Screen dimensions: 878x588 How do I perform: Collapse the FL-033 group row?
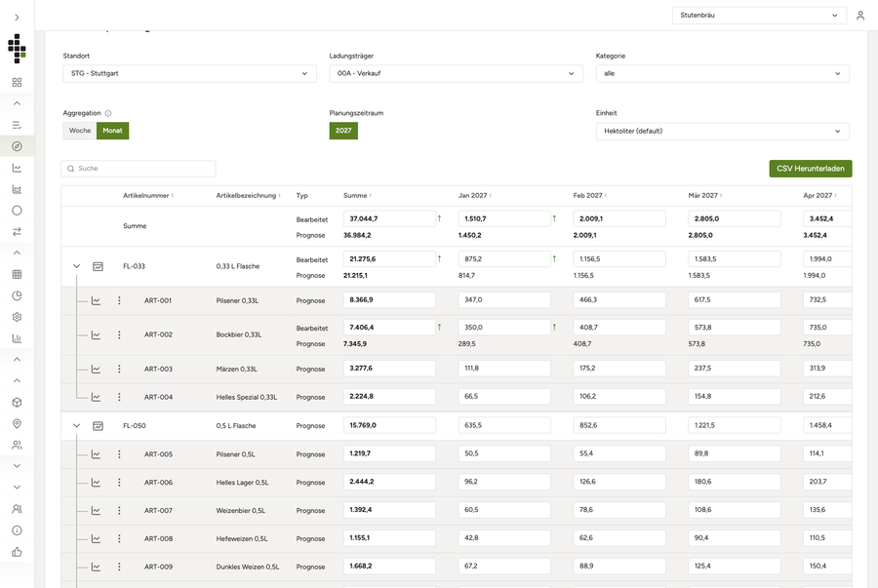click(x=77, y=266)
